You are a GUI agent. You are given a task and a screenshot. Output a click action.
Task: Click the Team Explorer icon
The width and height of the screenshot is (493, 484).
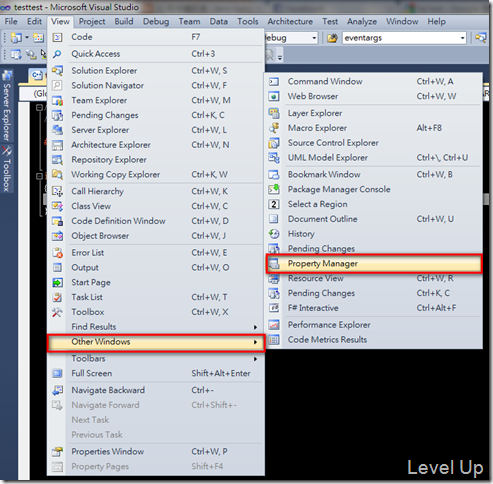tap(57, 100)
